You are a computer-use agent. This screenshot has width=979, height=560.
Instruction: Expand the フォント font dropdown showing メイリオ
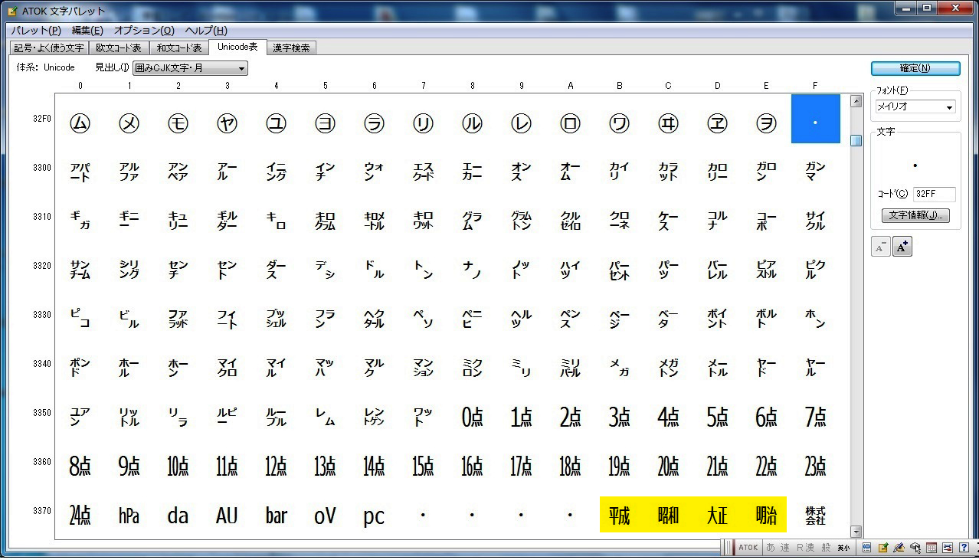[915, 107]
